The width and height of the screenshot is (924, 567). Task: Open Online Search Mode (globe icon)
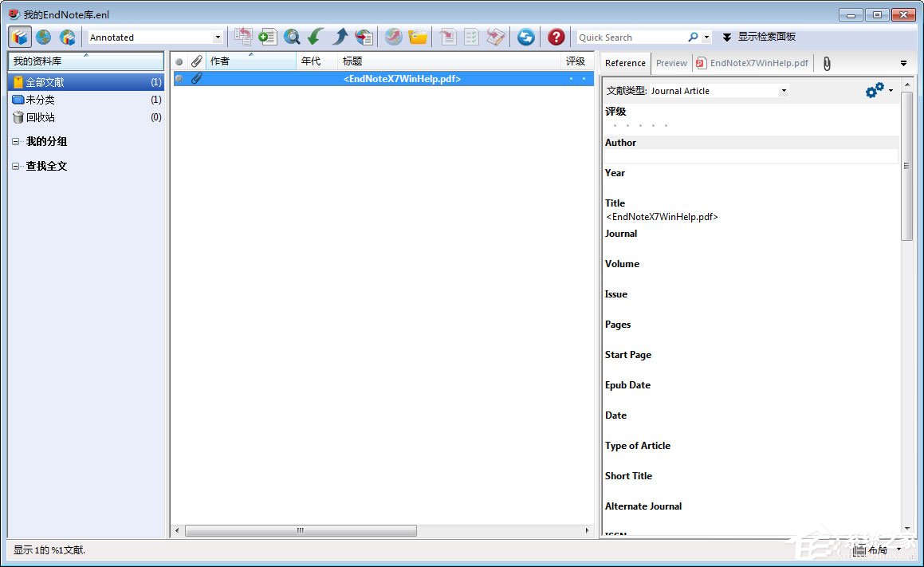[x=44, y=37]
